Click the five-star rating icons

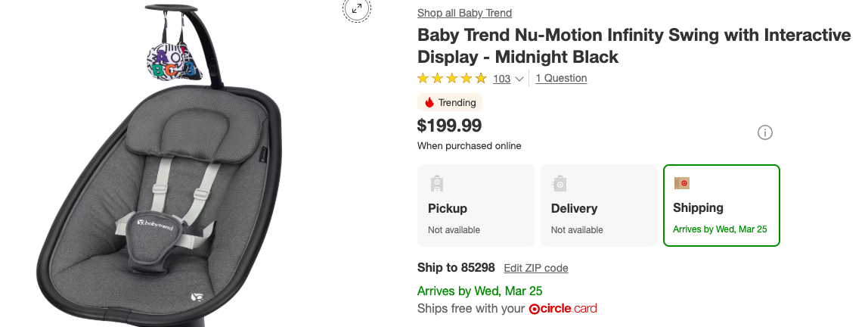452,79
